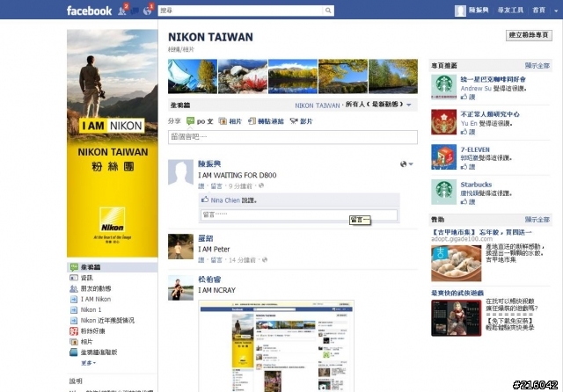Open the dumplings ad image
This screenshot has width=563, height=392.
[x=456, y=263]
